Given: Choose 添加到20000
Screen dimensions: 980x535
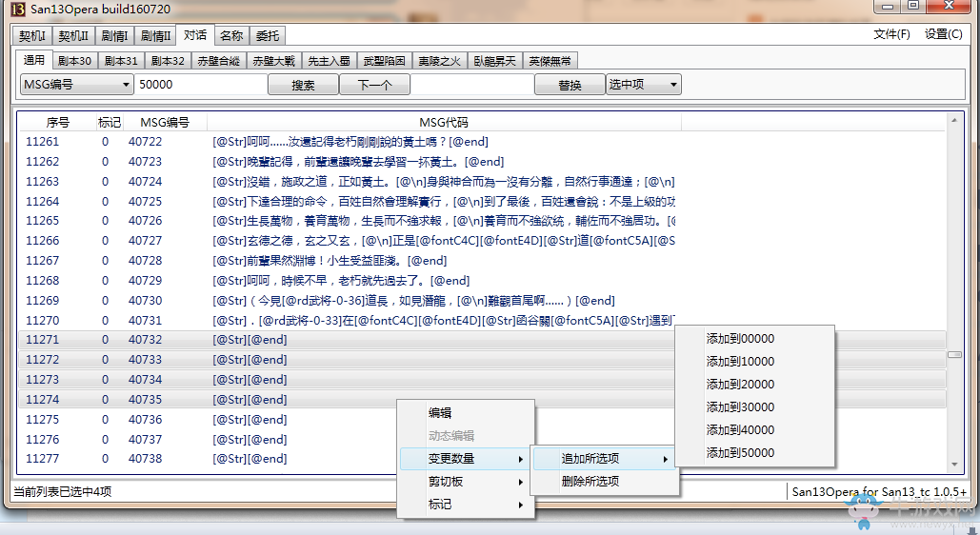Looking at the screenshot, I should click(755, 385).
